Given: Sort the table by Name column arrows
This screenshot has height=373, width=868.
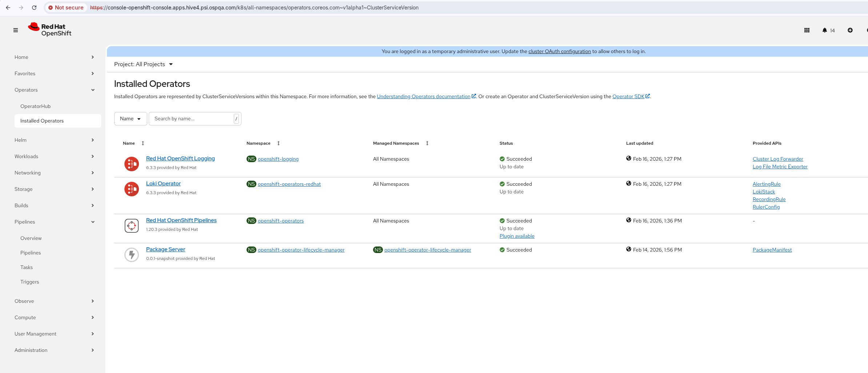Looking at the screenshot, I should coord(143,143).
